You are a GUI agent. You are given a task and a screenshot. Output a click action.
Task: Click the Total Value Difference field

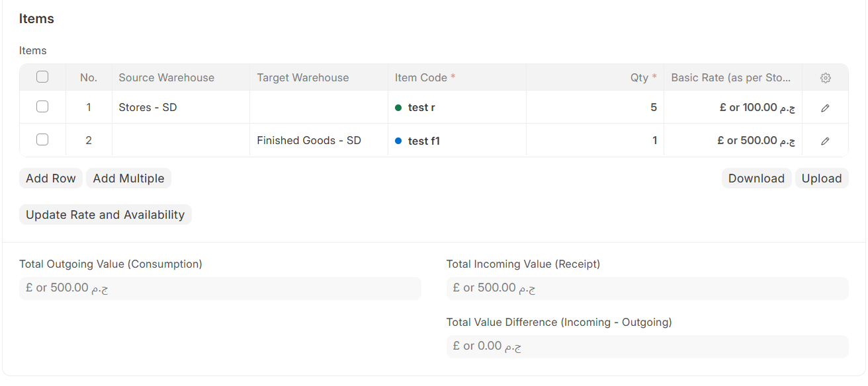pyautogui.click(x=647, y=346)
